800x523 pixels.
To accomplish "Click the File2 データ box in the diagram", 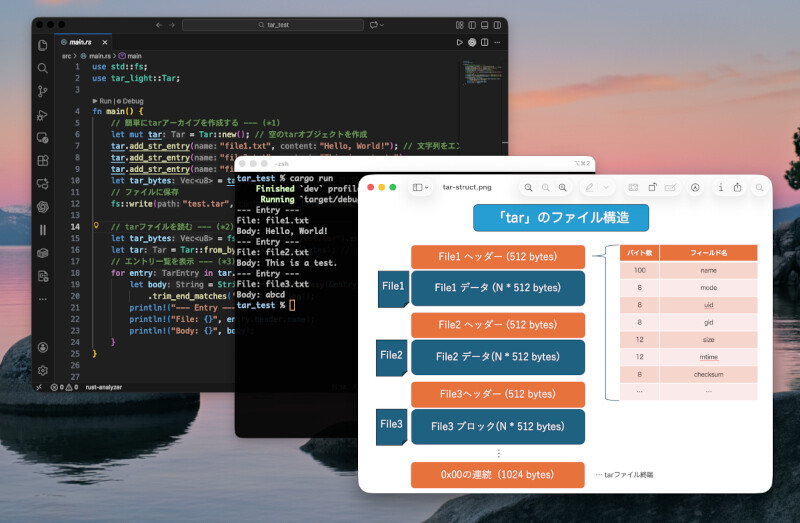I will pyautogui.click(x=498, y=357).
